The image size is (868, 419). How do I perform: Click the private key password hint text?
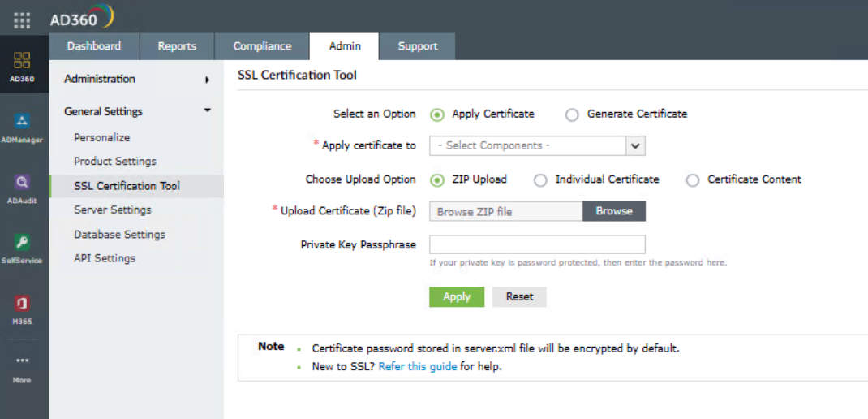pyautogui.click(x=578, y=263)
